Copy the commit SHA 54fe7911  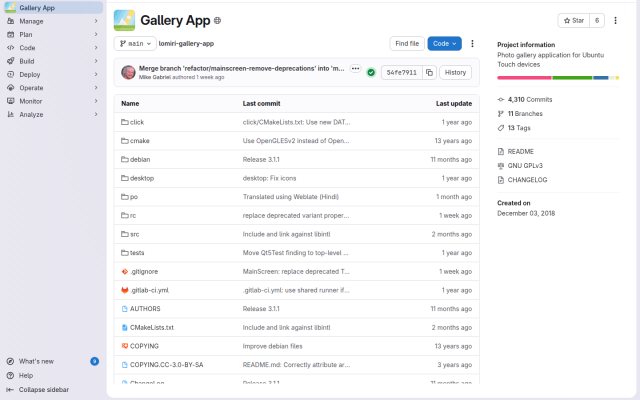click(x=429, y=73)
